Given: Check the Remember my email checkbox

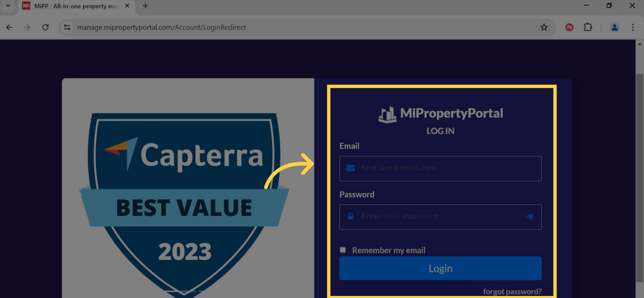Looking at the screenshot, I should tap(342, 250).
